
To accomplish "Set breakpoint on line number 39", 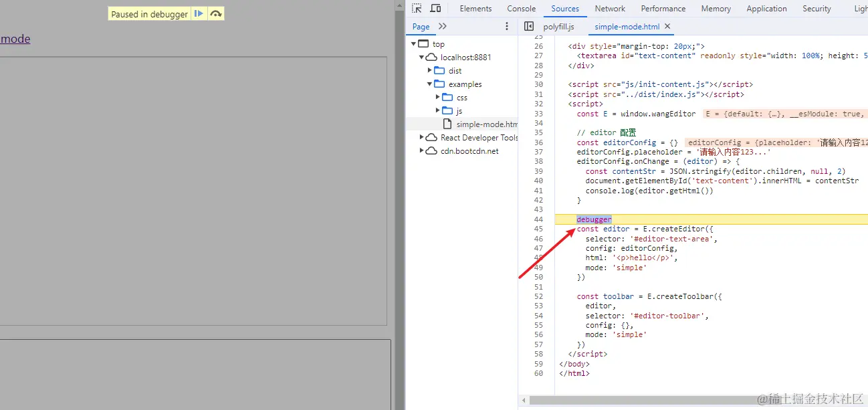I will tap(538, 171).
